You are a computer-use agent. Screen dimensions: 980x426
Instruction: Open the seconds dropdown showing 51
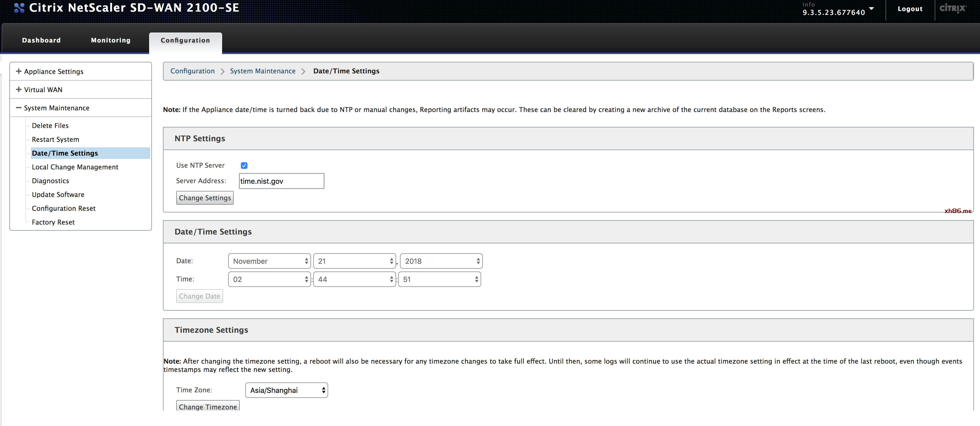pos(440,279)
